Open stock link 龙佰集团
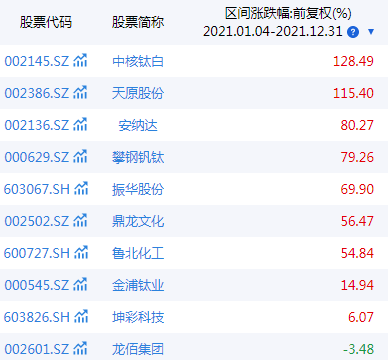This screenshot has height=360, width=388. [138, 349]
